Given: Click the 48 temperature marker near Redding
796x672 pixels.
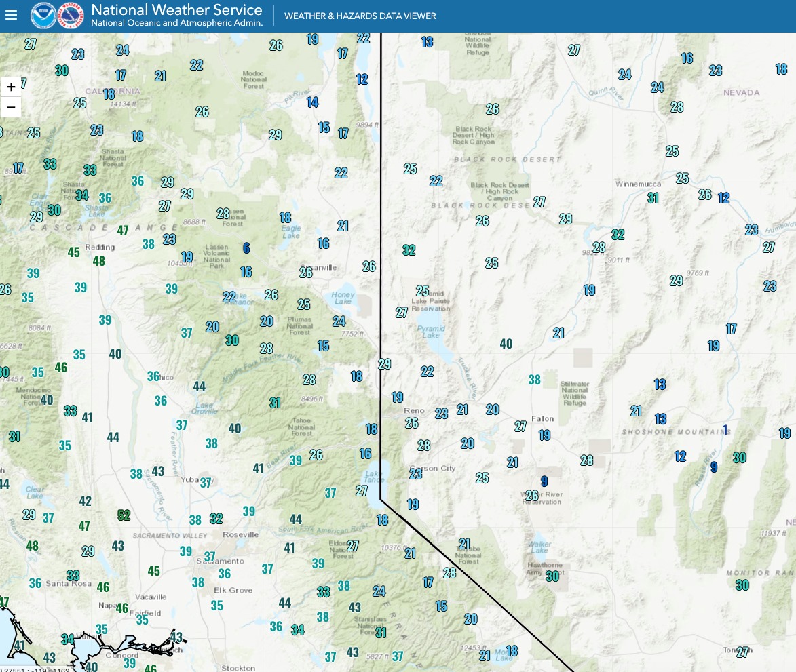Looking at the screenshot, I should click(98, 261).
